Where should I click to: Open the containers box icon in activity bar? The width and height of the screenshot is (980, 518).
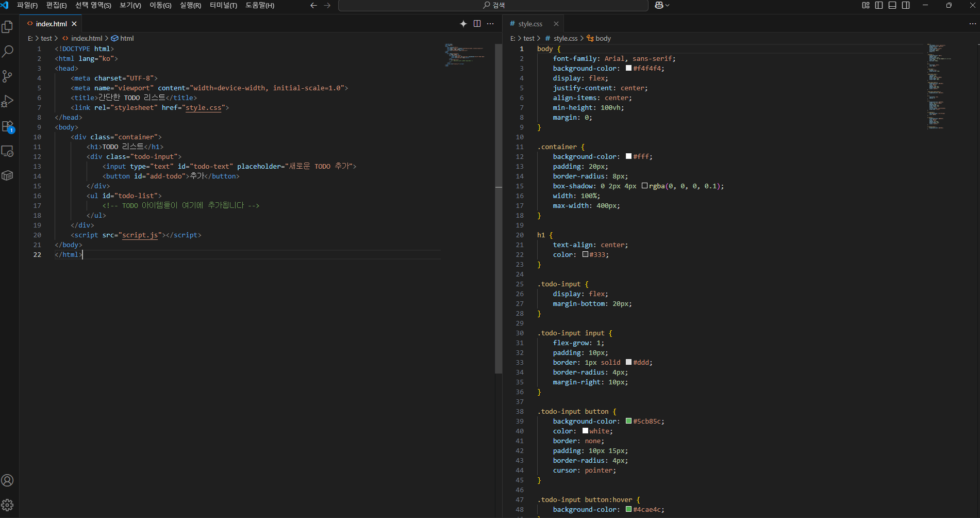[8, 176]
